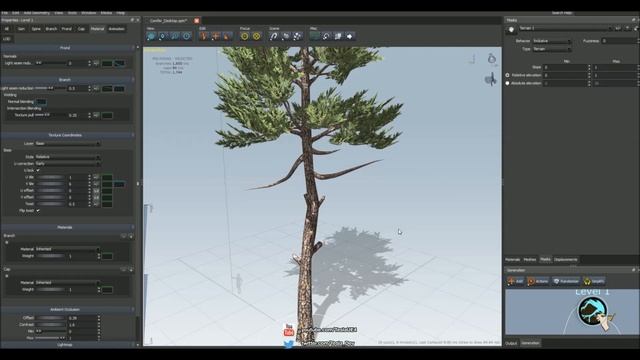Image resolution: width=640 pixels, height=360 pixels.
Task: Toggle the Normal blending switch under Welding
Action: 41,102
